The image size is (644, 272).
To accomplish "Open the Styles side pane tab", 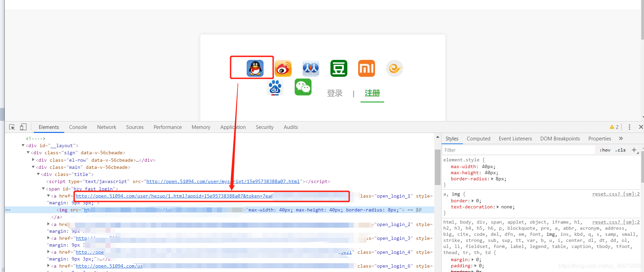I will pos(452,139).
